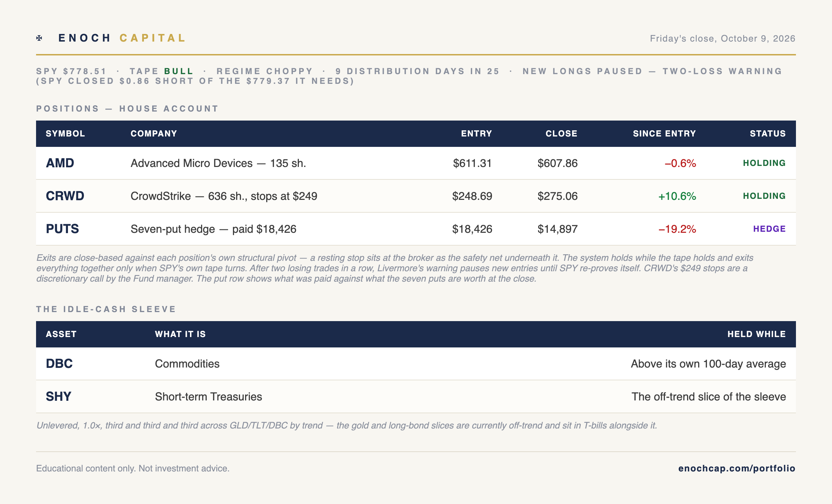Click the HELD WHILE column header
This screenshot has height=504, width=832.
(757, 334)
